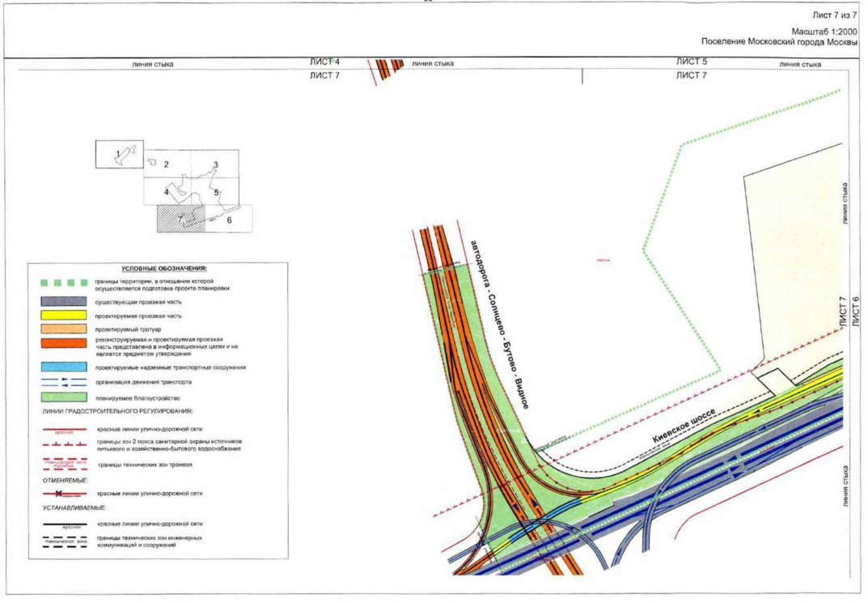Select the gray существующая проезжая часть swatch
The width and height of the screenshot is (868, 603).
[64, 301]
